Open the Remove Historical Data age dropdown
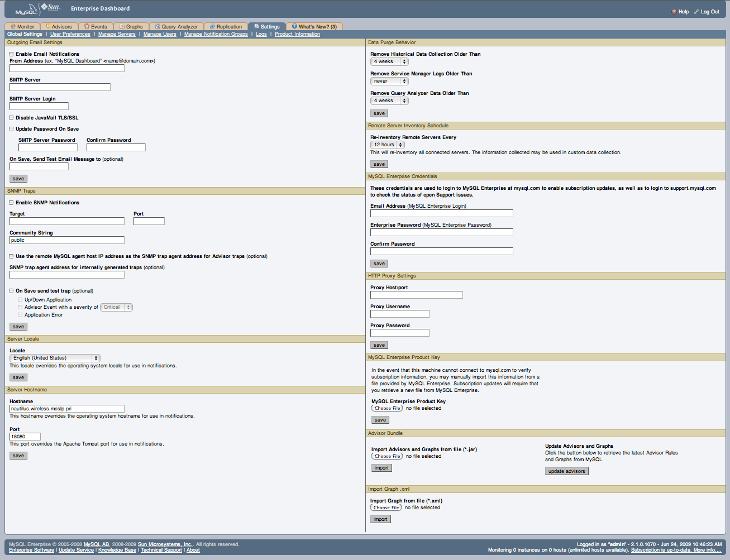Screen dimensions: 730x560 point(389,61)
